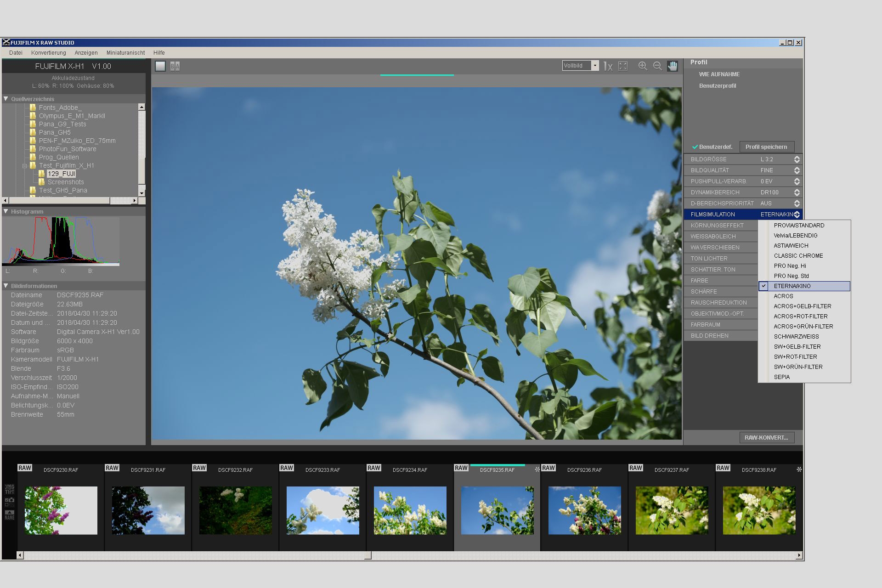
Task: Click the zoom in magnifier
Action: pyautogui.click(x=643, y=66)
